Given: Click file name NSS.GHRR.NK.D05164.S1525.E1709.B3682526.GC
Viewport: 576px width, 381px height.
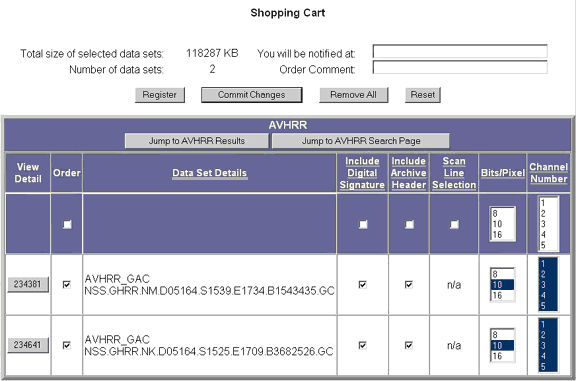Looking at the screenshot, I should 209,352.
